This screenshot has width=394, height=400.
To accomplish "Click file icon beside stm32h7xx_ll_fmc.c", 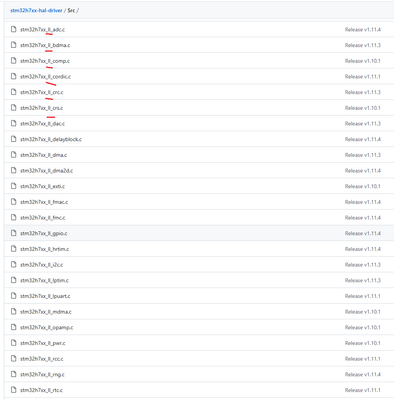I will pyautogui.click(x=14, y=217).
